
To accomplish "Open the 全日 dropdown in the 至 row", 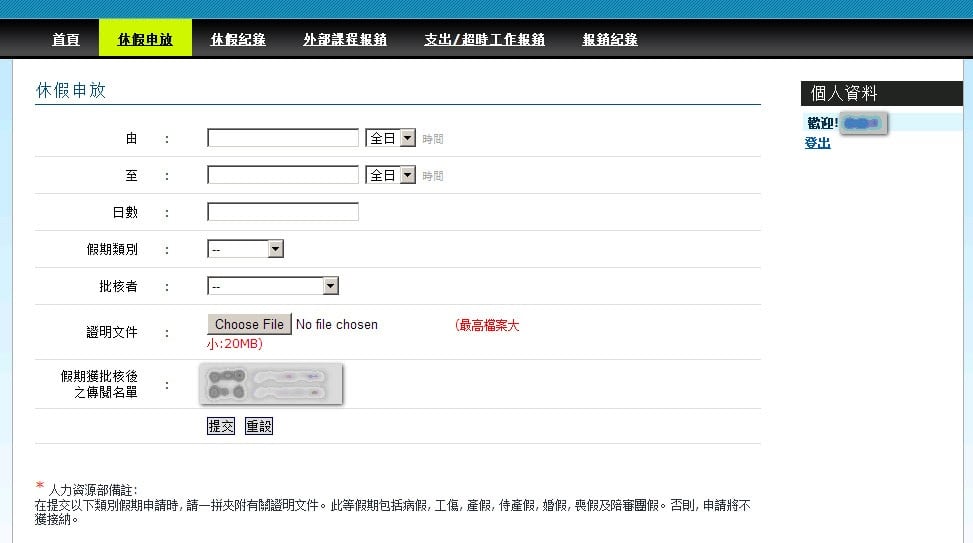I will coord(390,175).
